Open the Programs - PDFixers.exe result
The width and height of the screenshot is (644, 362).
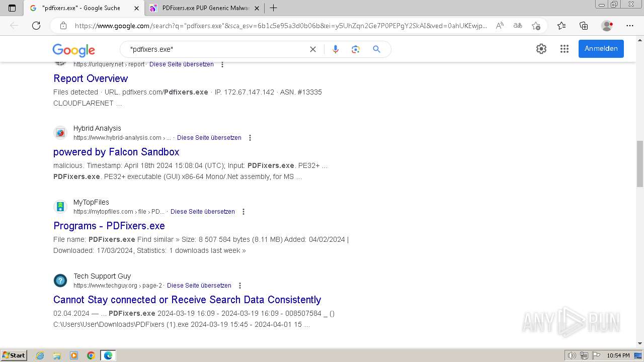coord(109,226)
